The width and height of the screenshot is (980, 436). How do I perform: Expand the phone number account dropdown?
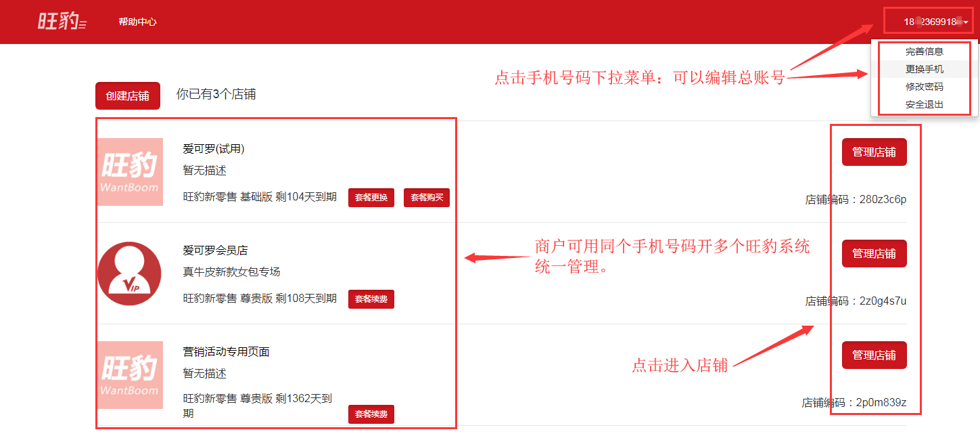(x=935, y=22)
